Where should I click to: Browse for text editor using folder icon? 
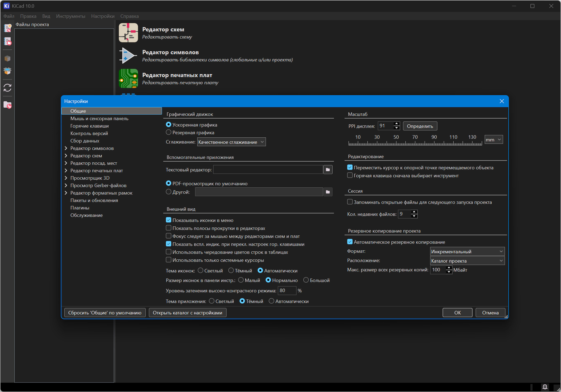pos(328,170)
